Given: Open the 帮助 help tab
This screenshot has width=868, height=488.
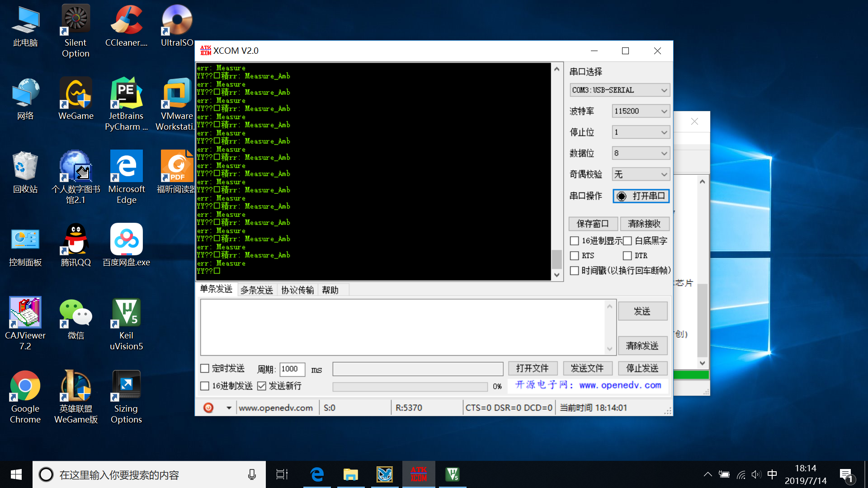Looking at the screenshot, I should point(330,290).
